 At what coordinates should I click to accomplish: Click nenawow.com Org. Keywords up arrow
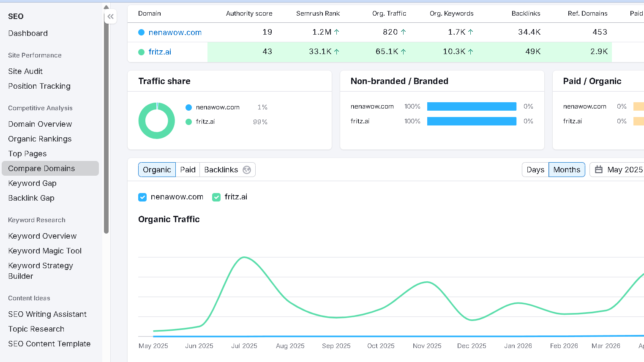(470, 32)
